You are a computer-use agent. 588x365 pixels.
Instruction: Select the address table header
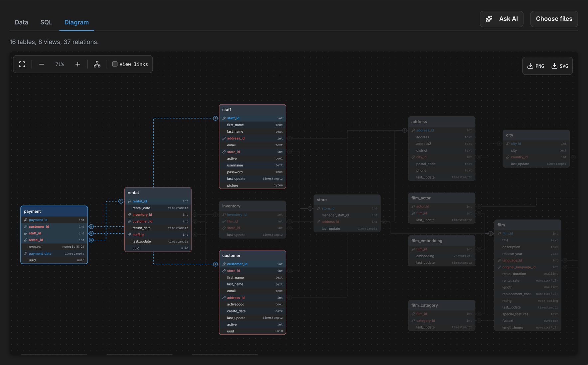pyautogui.click(x=442, y=122)
